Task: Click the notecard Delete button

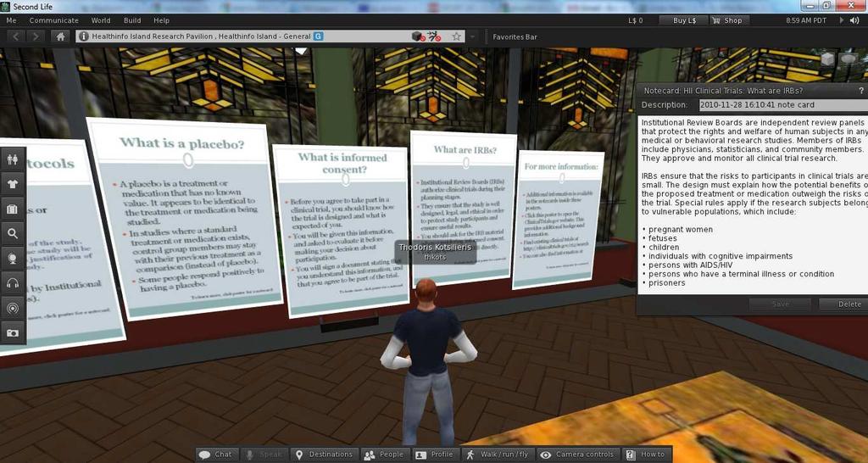Action: coord(843,304)
